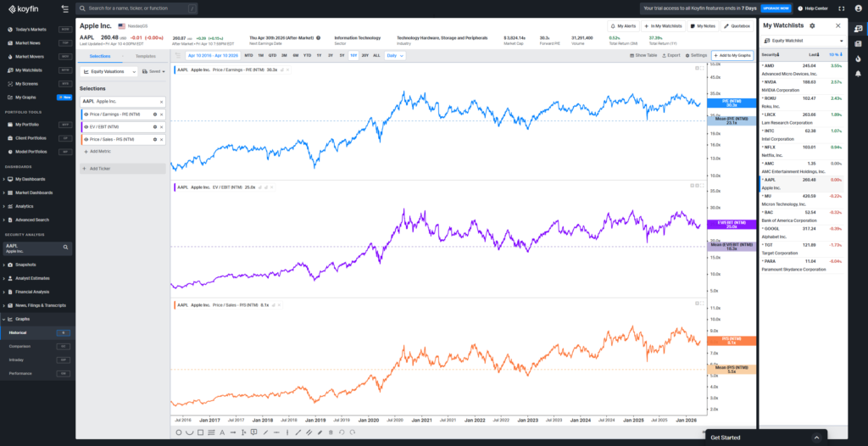Select the arrow drawing tool
The height and width of the screenshot is (446, 868).
(233, 432)
